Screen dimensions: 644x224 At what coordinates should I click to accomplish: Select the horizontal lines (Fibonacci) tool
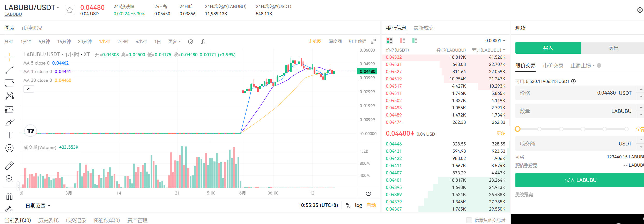[10, 83]
